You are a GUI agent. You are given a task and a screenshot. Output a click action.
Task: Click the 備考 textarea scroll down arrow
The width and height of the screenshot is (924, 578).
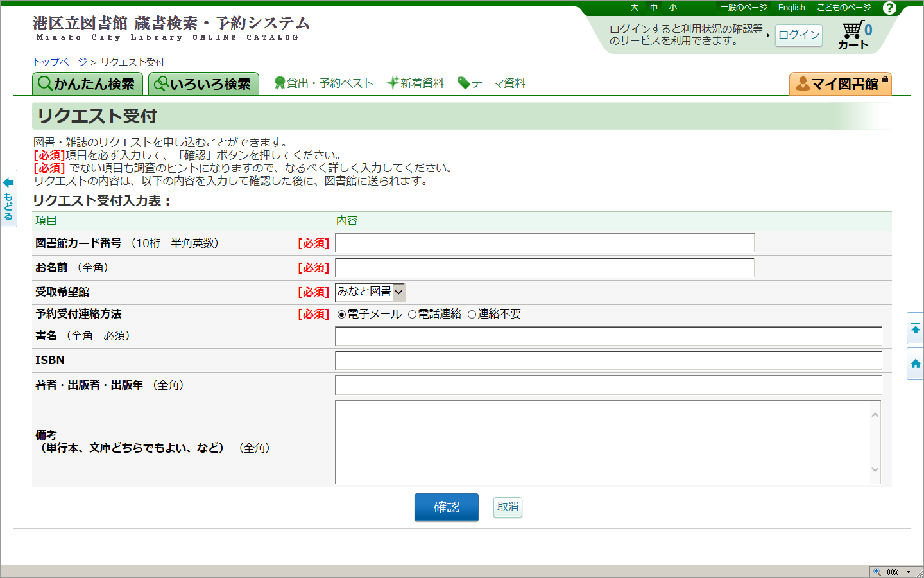tap(875, 469)
